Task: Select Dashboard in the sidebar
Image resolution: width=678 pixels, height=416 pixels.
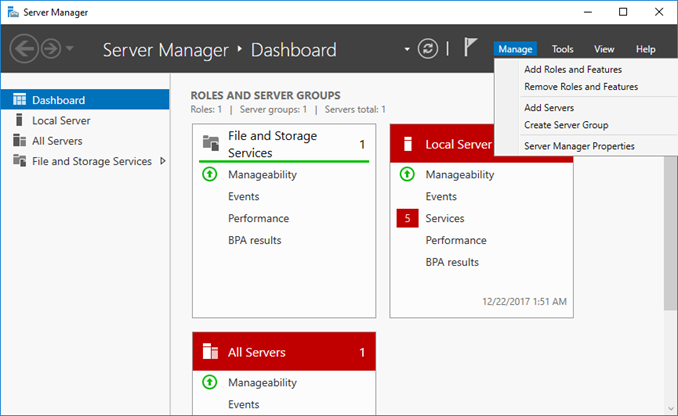Action: 85,100
